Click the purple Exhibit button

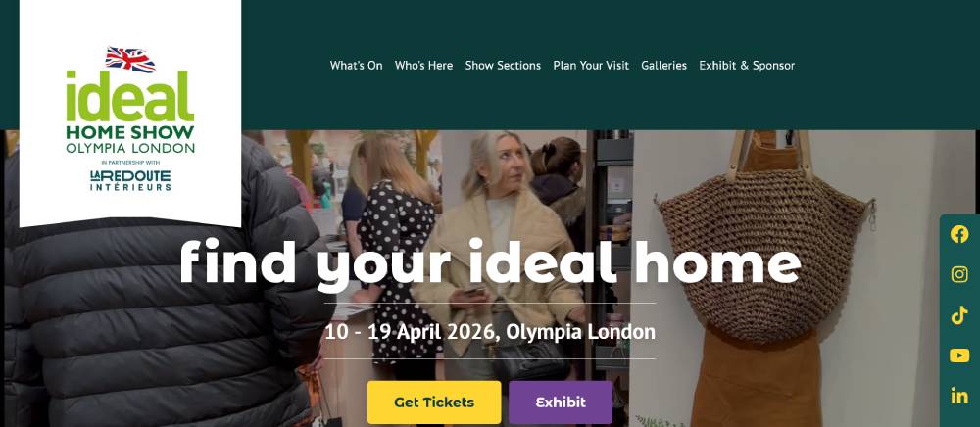(561, 403)
